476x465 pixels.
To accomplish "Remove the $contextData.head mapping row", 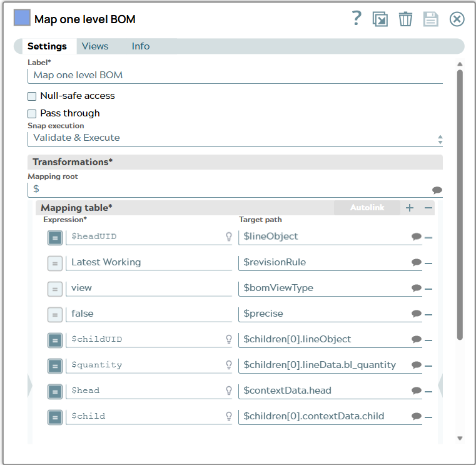I will pos(428,392).
